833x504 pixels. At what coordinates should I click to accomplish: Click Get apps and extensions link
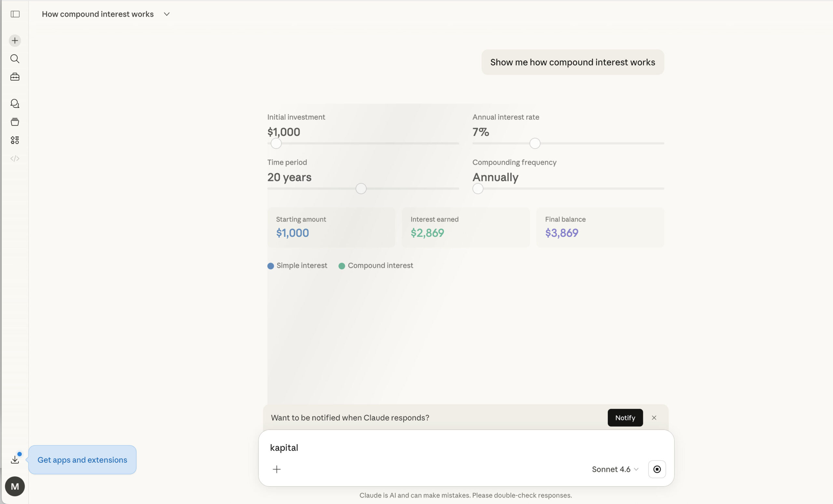click(82, 460)
